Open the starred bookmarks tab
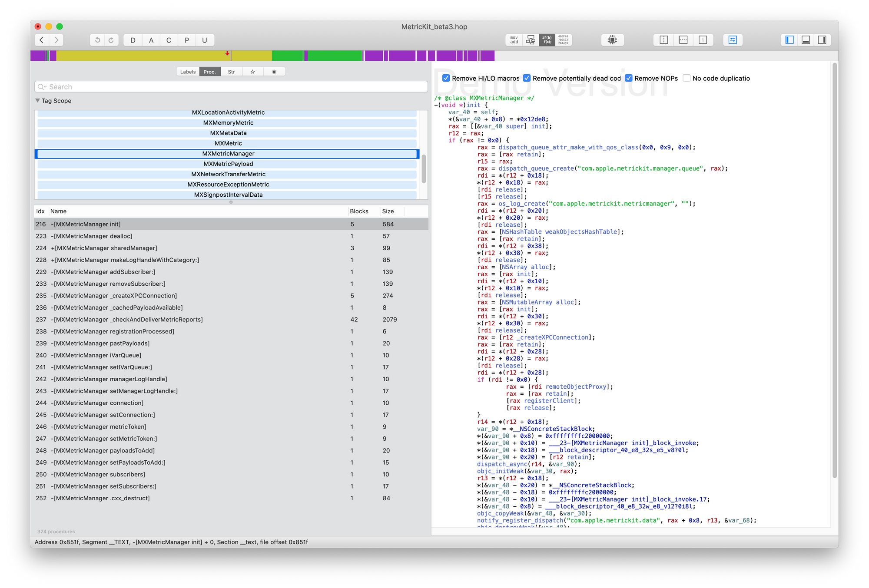 253,72
